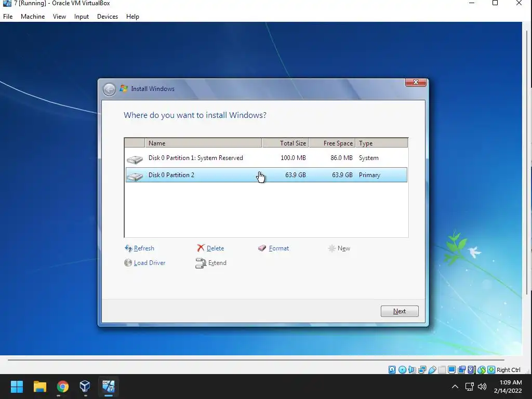Click the Format link
532x399 pixels.
pos(279,248)
